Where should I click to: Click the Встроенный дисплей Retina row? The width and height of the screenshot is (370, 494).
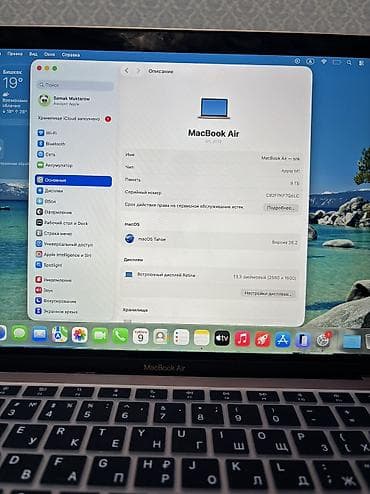211,276
